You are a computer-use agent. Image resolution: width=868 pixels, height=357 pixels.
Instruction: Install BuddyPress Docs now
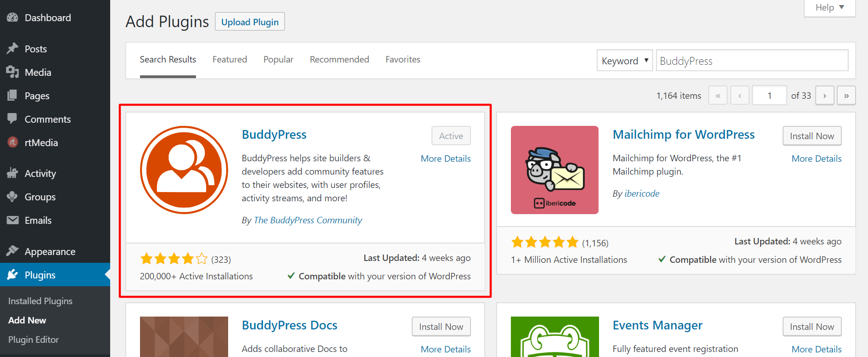tap(441, 326)
